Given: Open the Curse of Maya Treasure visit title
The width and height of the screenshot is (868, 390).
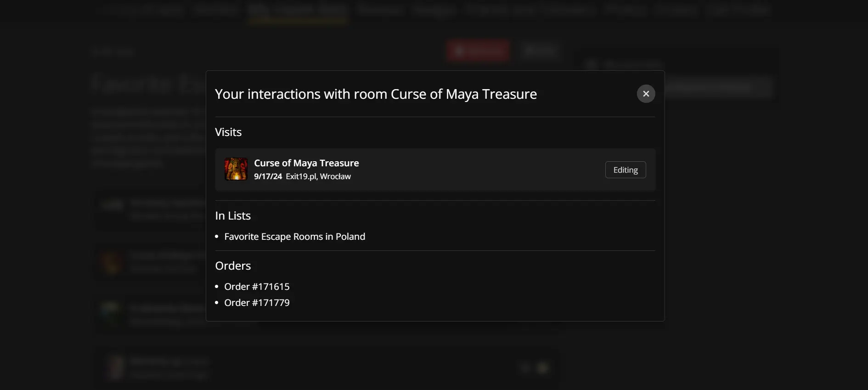Looking at the screenshot, I should (x=306, y=163).
